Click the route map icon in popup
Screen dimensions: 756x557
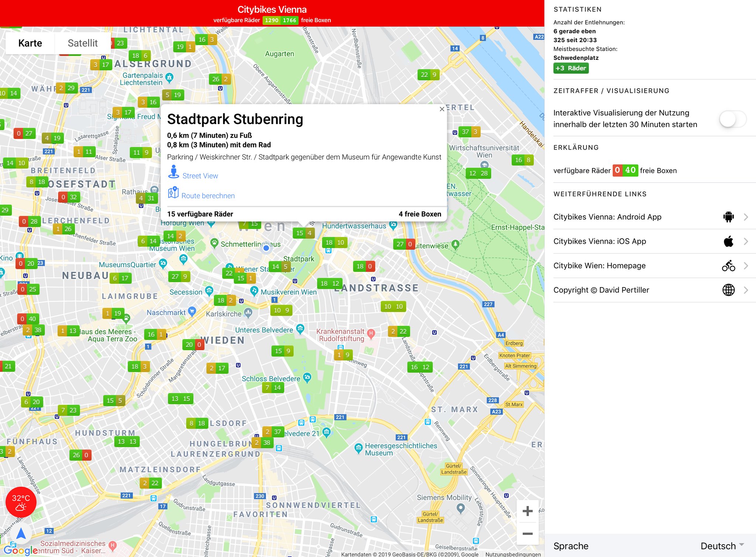click(x=173, y=192)
